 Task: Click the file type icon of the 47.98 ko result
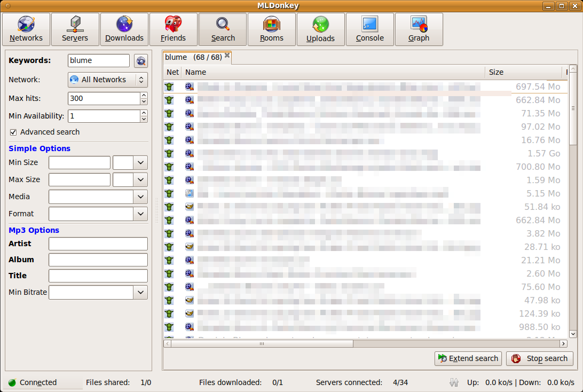[189, 300]
